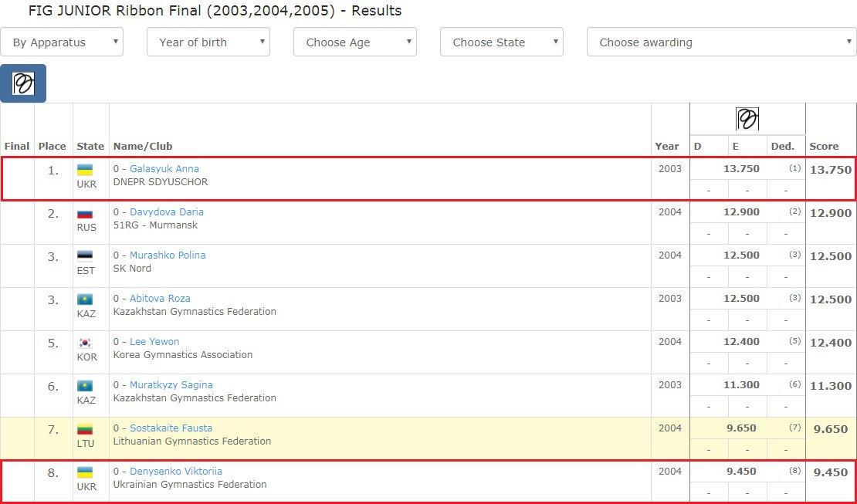Click the Score column header
857x504 pixels.
tap(824, 146)
